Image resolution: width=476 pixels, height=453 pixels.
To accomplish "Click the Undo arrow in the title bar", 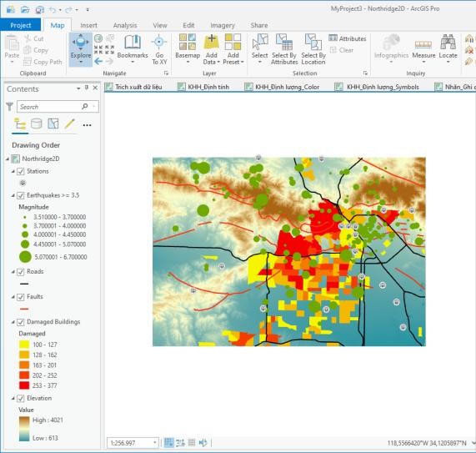I will (x=53, y=10).
